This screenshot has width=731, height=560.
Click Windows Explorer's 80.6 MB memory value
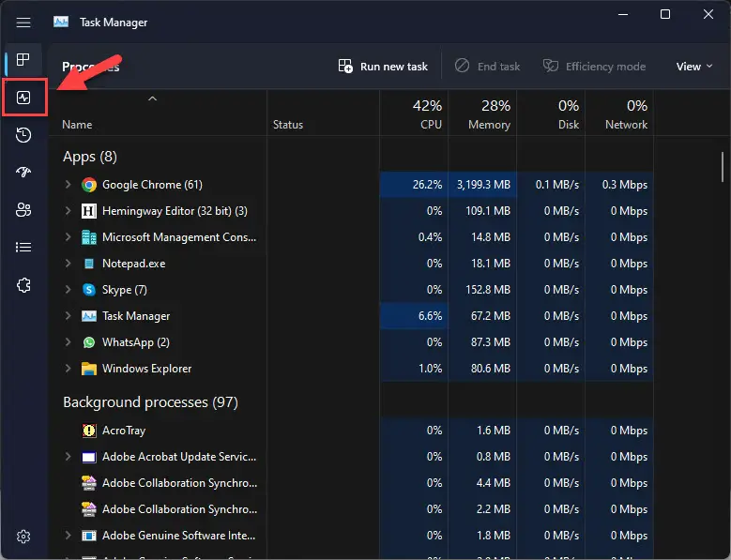click(x=491, y=369)
